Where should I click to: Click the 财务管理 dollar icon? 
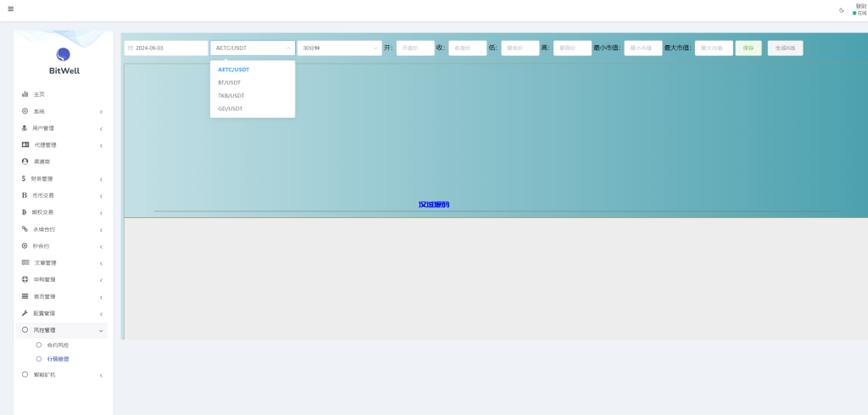click(x=24, y=178)
